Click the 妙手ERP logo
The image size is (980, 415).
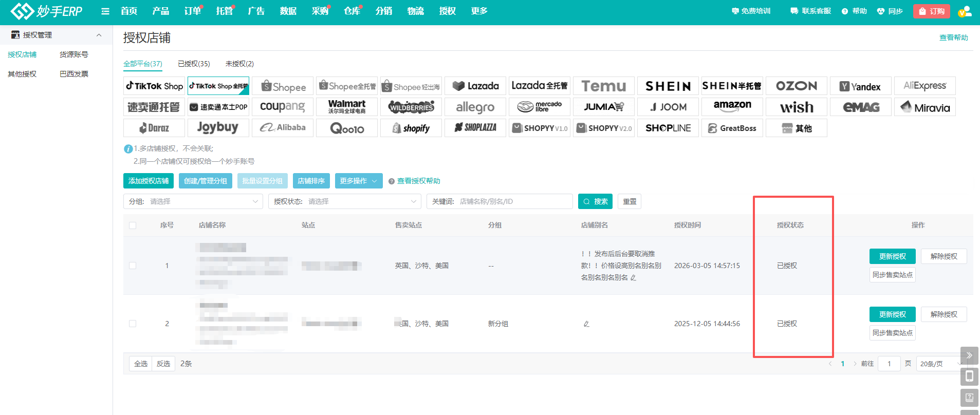click(46, 11)
